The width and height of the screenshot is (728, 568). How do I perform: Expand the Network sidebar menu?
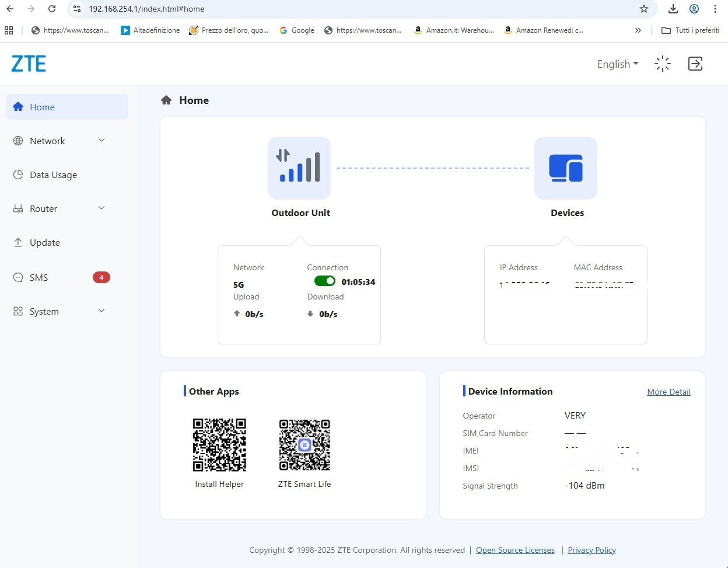click(59, 141)
